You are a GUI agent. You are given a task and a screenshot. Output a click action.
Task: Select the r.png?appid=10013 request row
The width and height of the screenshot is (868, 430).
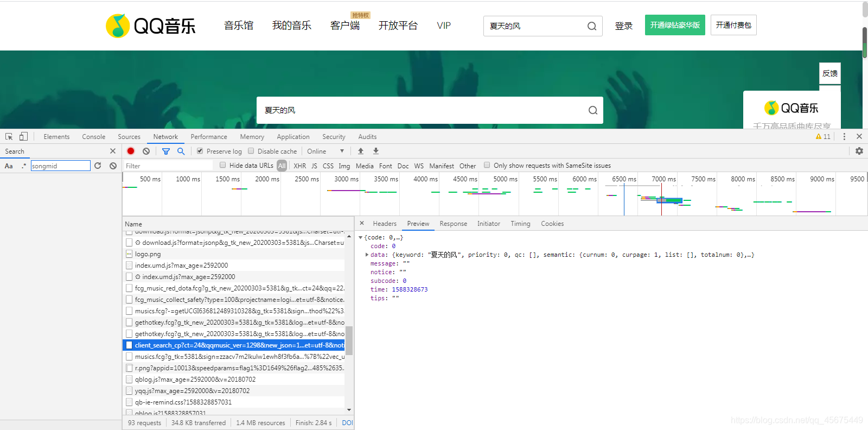[x=233, y=368]
